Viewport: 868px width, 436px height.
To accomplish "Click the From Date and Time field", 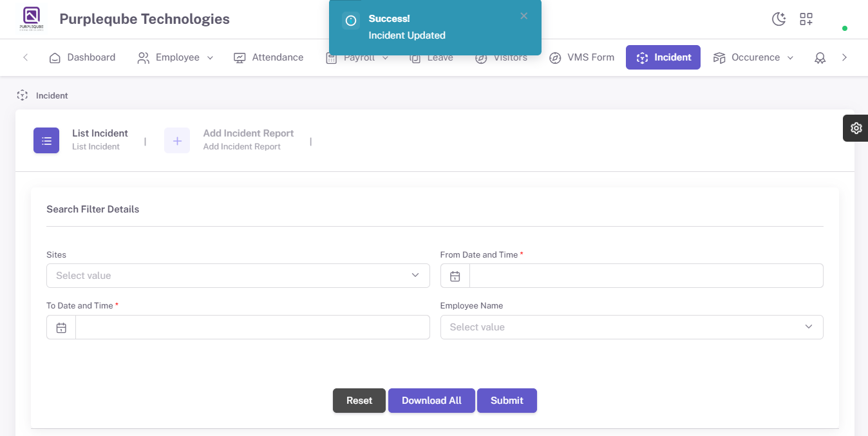I will [646, 276].
